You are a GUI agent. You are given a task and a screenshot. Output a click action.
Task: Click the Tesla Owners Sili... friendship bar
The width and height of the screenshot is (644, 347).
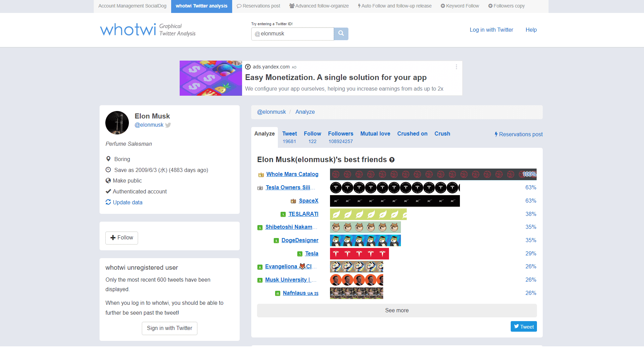point(394,188)
